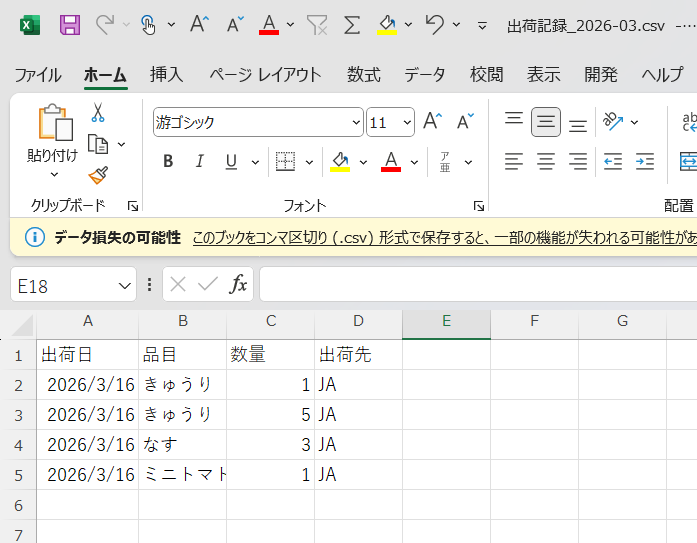The image size is (697, 543).
Task: Switch to the データ tab
Action: click(x=425, y=74)
